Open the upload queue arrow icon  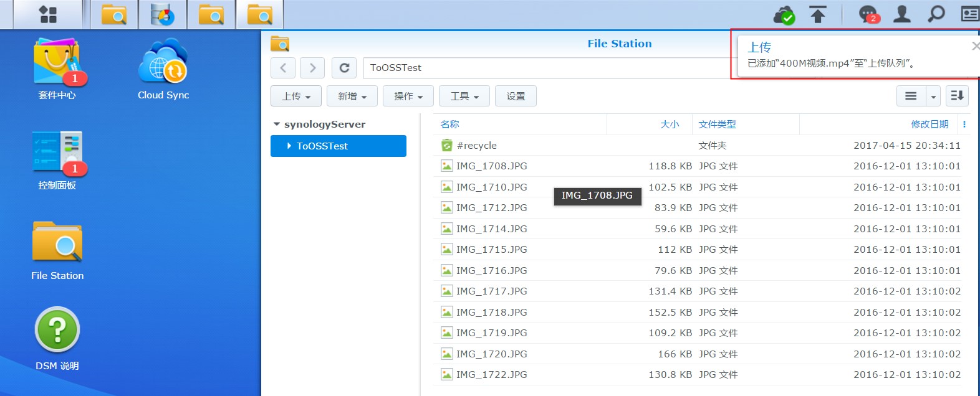click(x=818, y=14)
